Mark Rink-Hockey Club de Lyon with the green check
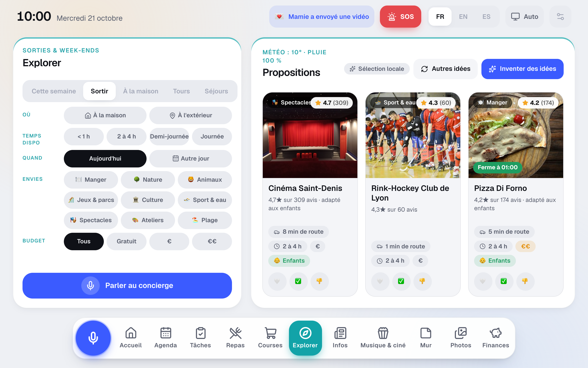Screen dimensions: 588x368 pos(401,281)
